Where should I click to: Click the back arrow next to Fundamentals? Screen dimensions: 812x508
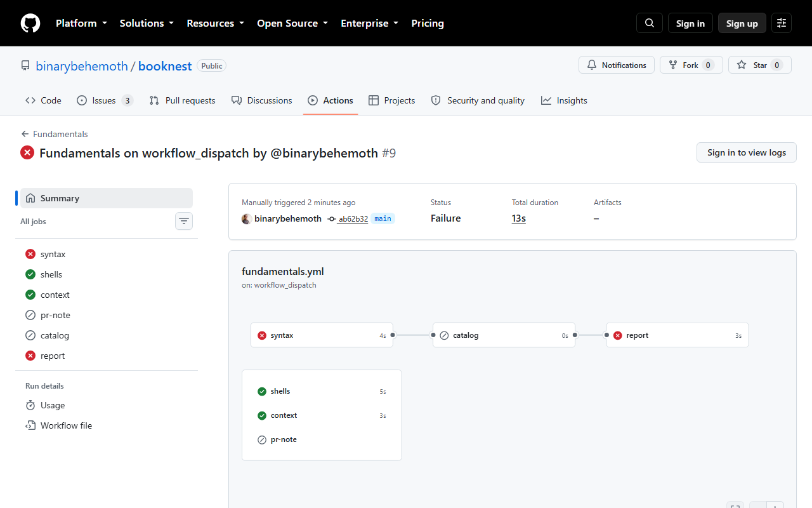(x=25, y=134)
